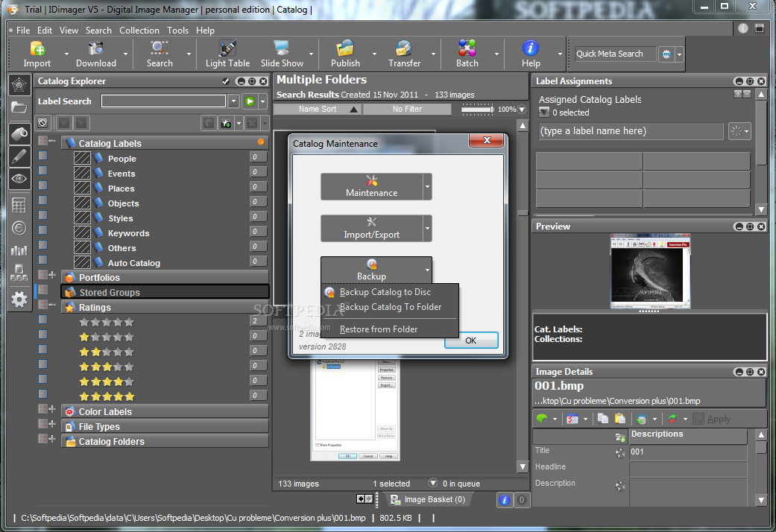Open the Label Search combo dropdown
Image resolution: width=776 pixels, height=532 pixels.
[x=233, y=101]
